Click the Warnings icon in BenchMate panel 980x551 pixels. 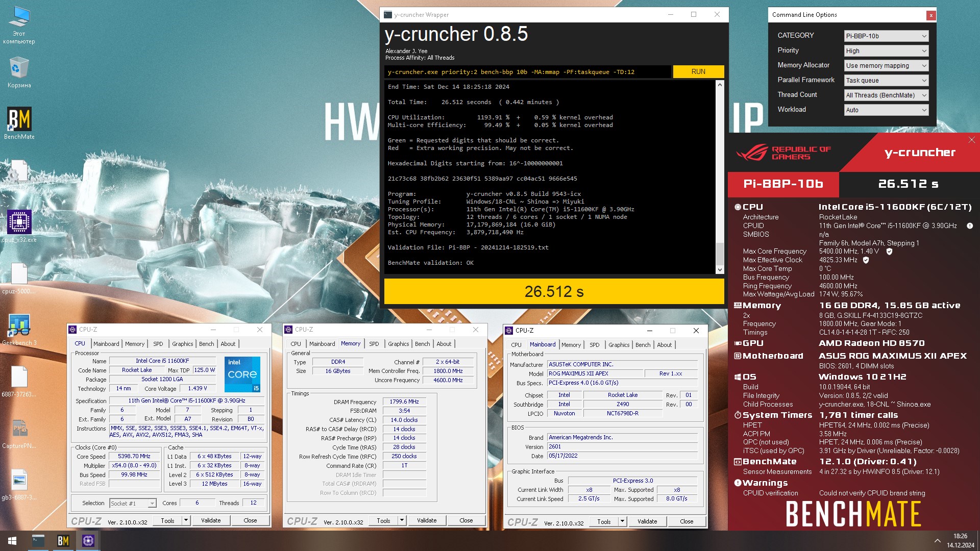tap(738, 483)
